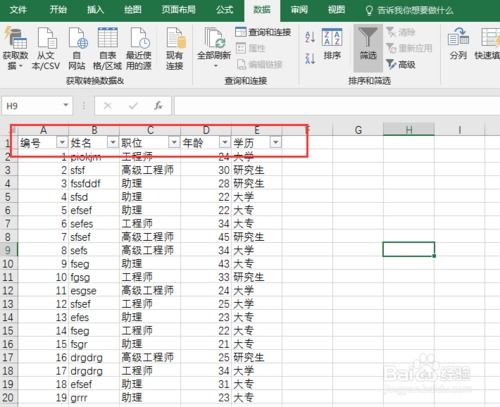Switch to the Page Layout (页面布局) tab
The image size is (500, 407).
coord(179,10)
